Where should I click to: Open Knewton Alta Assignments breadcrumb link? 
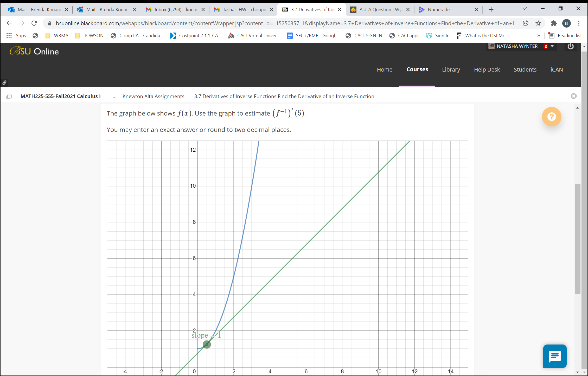point(153,96)
